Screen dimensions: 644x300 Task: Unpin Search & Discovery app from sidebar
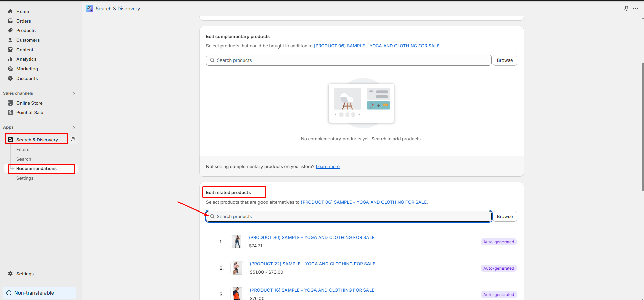[x=73, y=140]
